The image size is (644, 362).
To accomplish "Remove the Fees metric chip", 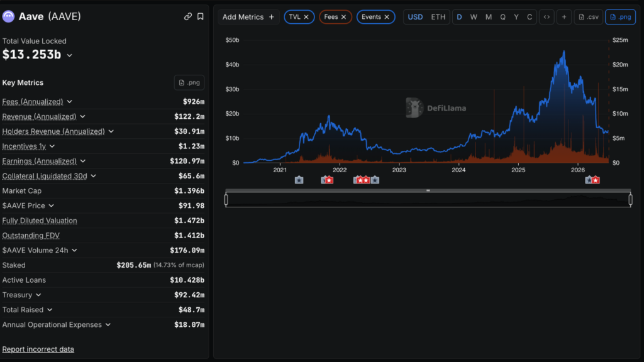I will coord(344,17).
